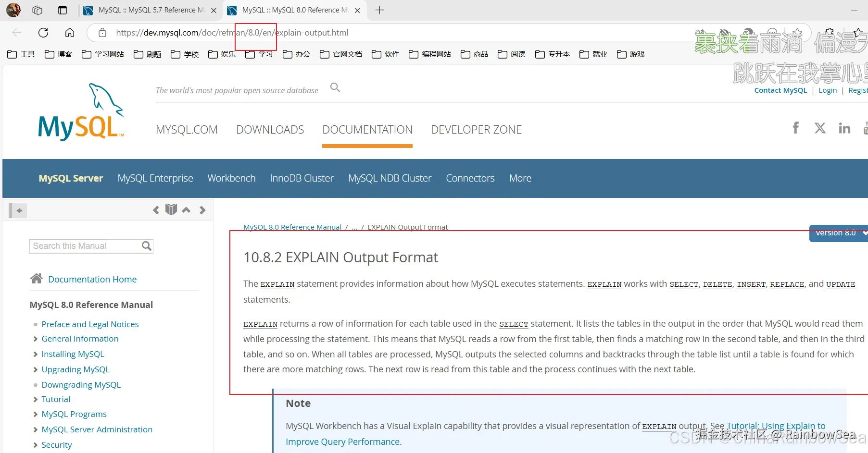Open the DEVELOPER ZONE section
The height and width of the screenshot is (453, 868).
[476, 130]
